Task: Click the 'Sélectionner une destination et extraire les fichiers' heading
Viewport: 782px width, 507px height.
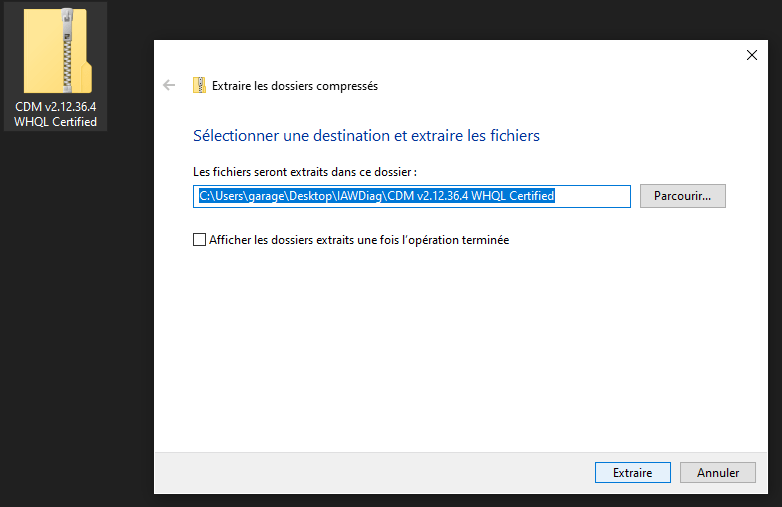Action: click(367, 136)
